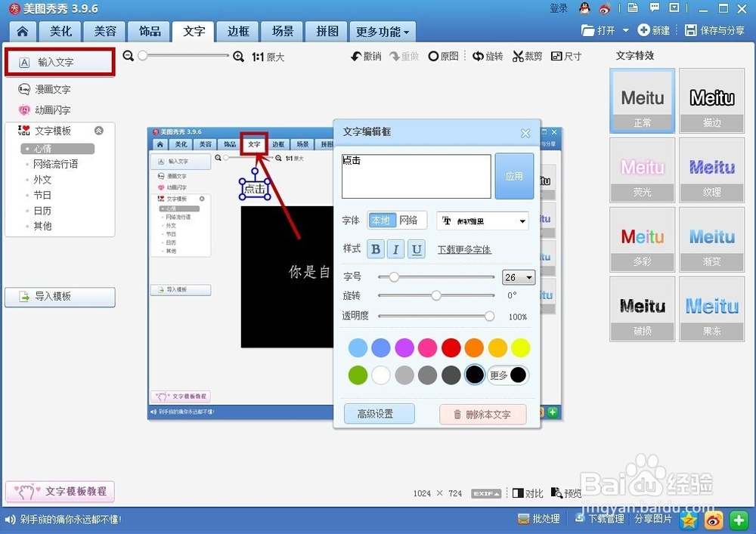The image size is (756, 534).
Task: Select 日历 template category
Action: tap(42, 211)
